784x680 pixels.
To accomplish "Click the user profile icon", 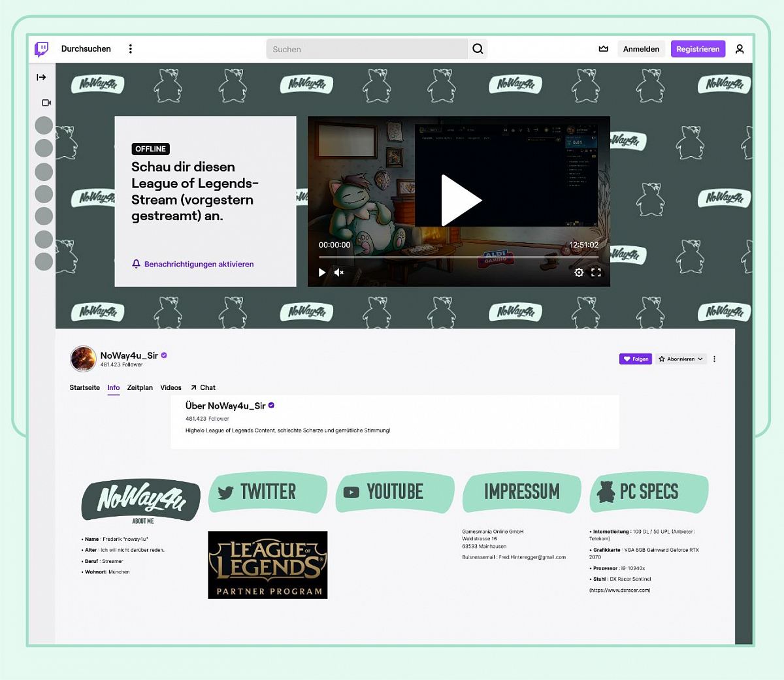I will [740, 49].
